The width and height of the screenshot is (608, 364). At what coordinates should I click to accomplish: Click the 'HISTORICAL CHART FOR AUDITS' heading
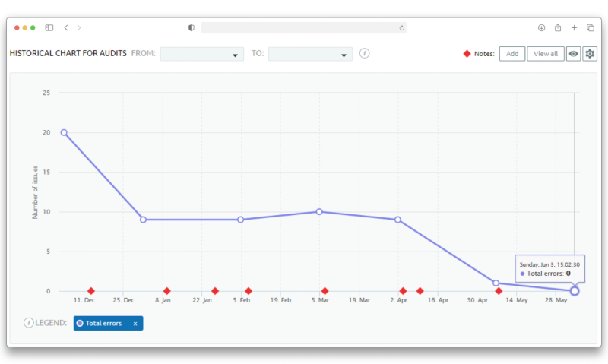(68, 53)
